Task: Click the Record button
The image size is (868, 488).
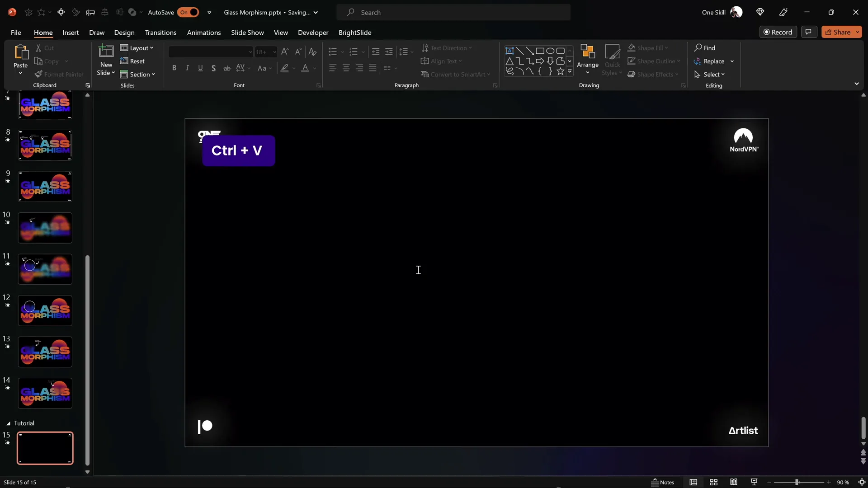Action: click(778, 32)
